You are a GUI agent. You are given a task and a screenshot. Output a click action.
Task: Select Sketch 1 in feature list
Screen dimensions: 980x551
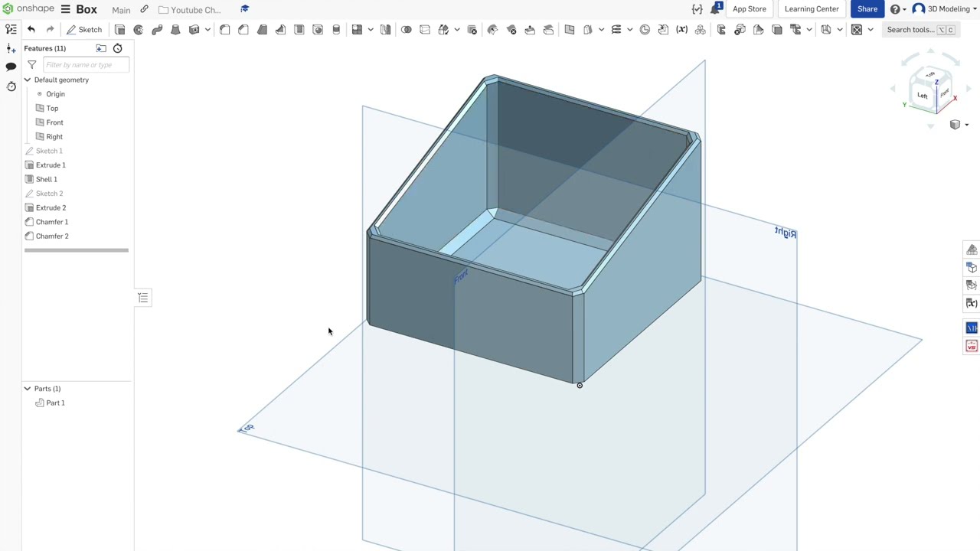pyautogui.click(x=49, y=151)
